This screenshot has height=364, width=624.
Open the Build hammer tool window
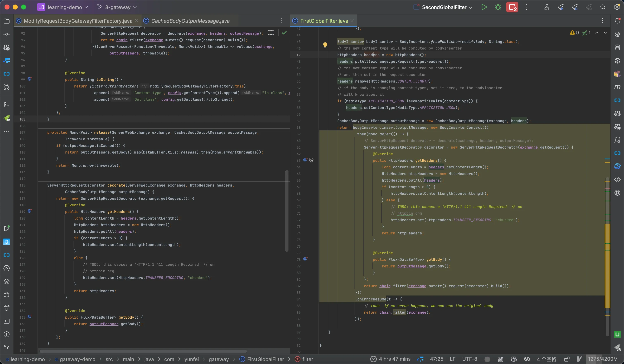[x=7, y=308]
